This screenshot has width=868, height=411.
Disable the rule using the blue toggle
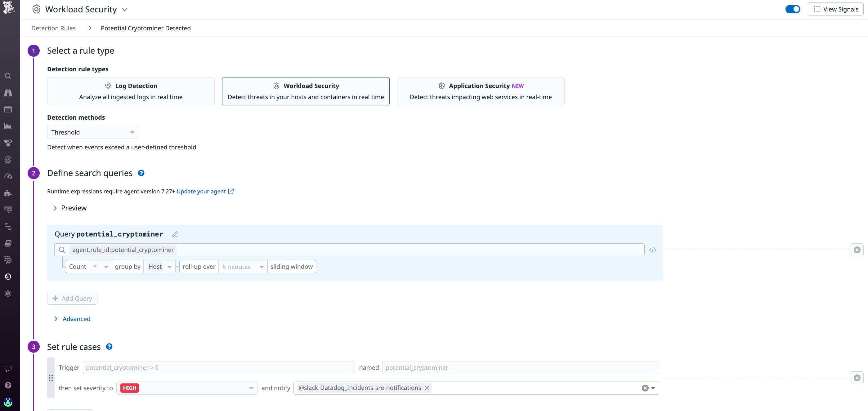tap(793, 9)
